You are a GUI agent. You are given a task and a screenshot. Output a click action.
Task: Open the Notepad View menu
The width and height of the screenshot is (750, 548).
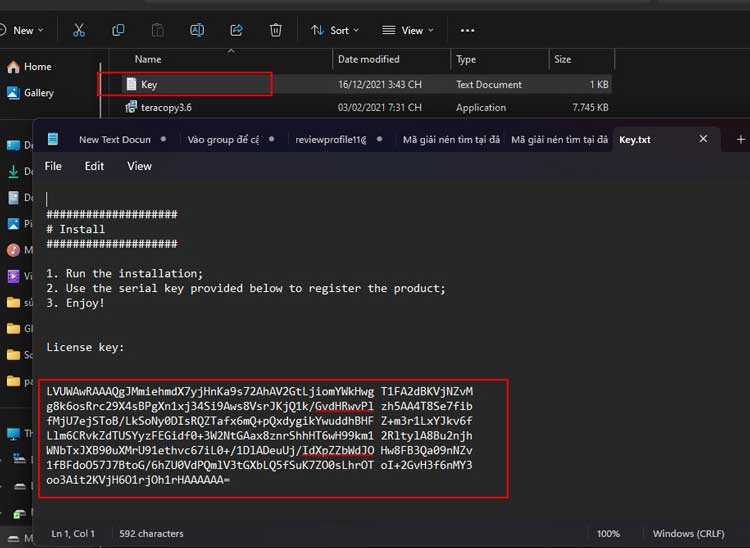[x=139, y=166]
